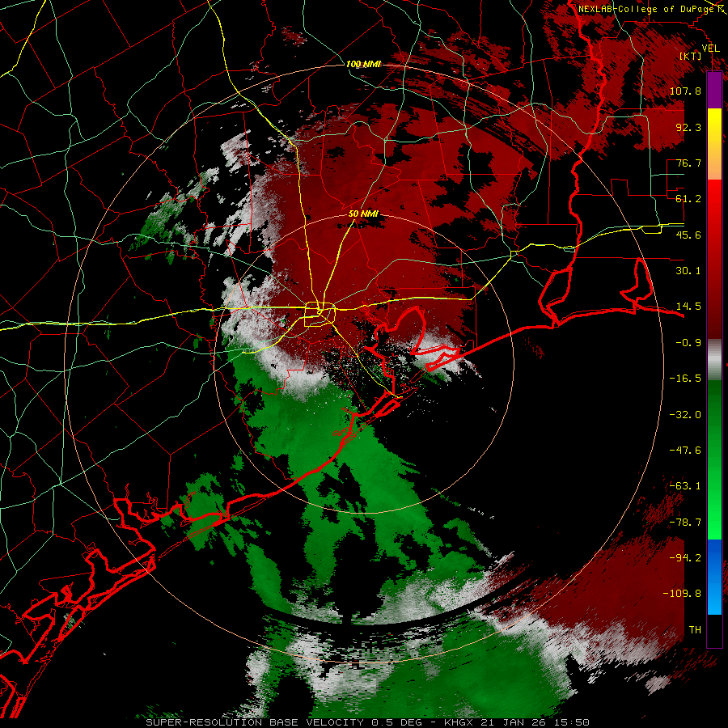The image size is (728, 728).
Task: Select the 45.6 velocity scale value
Action: [x=688, y=235]
